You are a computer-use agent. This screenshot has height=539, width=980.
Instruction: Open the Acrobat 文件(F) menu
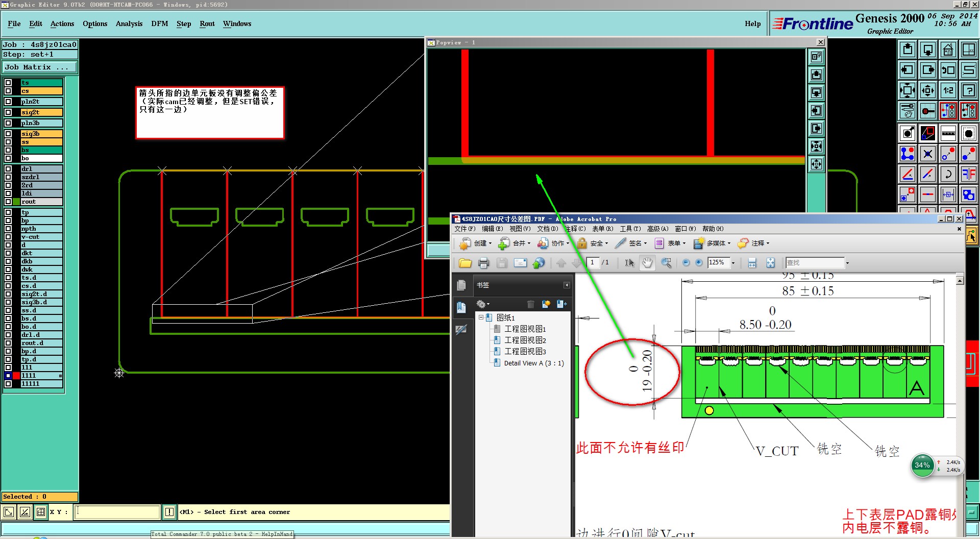tap(465, 229)
